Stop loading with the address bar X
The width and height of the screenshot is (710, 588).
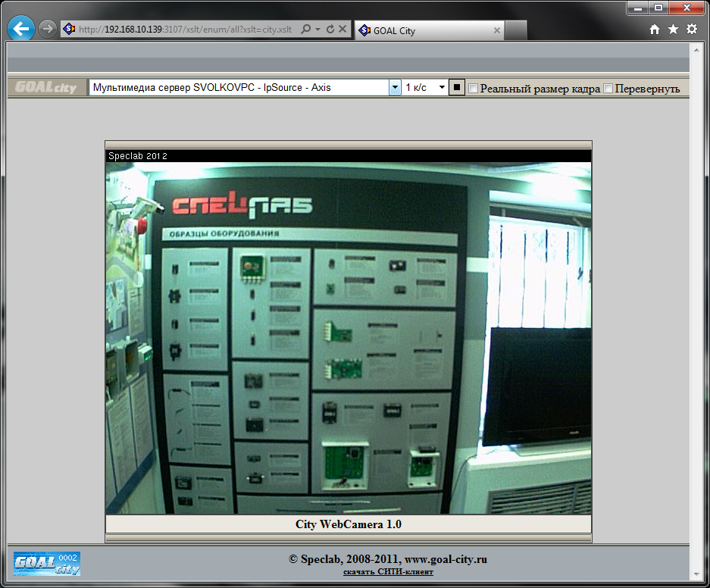(342, 30)
